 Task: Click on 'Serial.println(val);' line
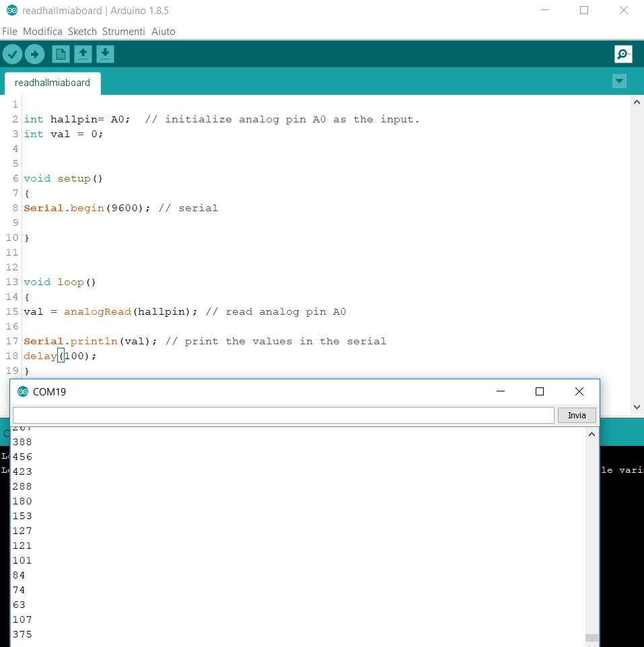coord(90,341)
